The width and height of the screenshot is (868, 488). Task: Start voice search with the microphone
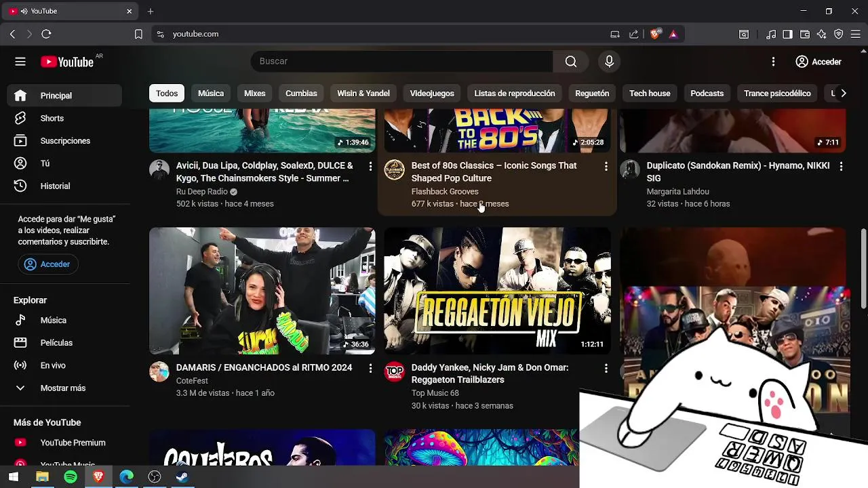(609, 62)
